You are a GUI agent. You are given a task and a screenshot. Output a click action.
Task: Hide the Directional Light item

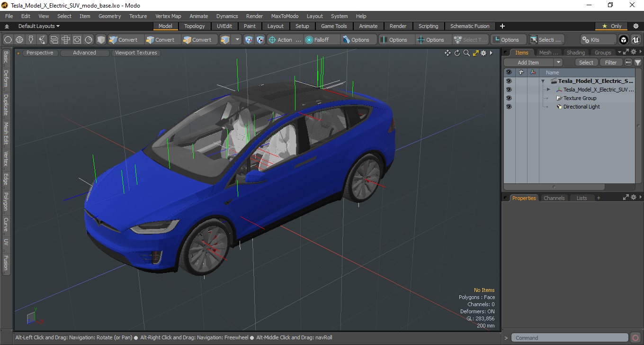509,107
